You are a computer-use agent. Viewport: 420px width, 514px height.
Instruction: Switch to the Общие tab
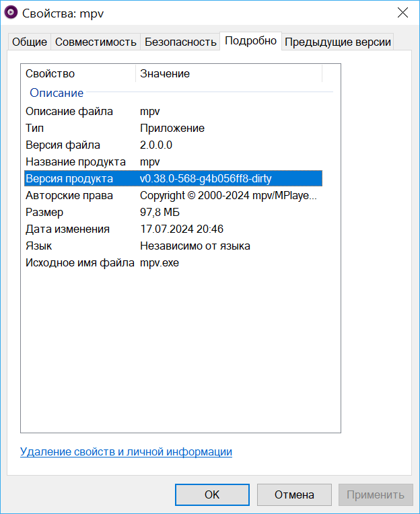[30, 42]
